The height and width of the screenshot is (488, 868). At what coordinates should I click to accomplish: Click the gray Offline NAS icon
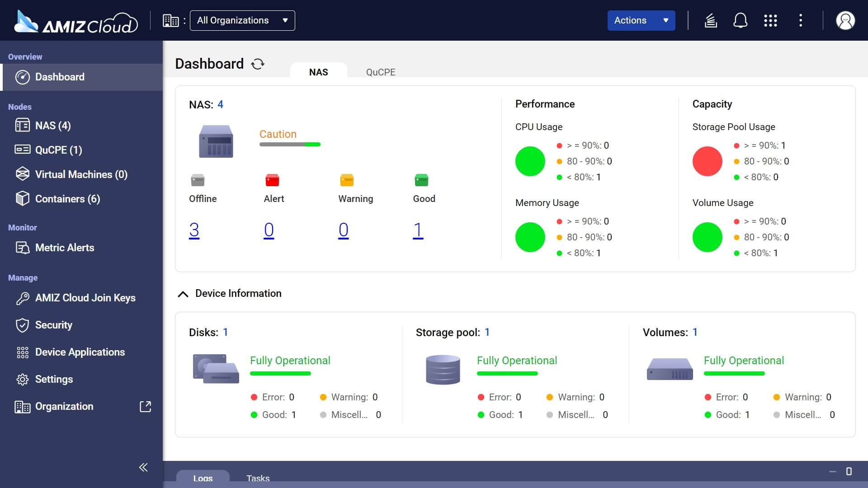click(198, 180)
